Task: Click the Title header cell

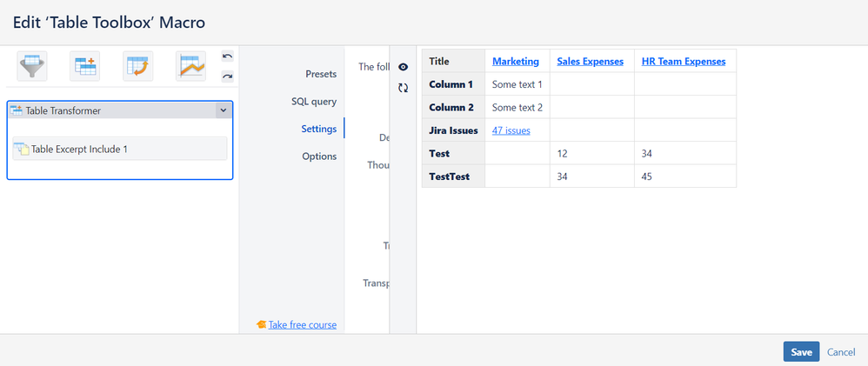Action: (x=453, y=61)
